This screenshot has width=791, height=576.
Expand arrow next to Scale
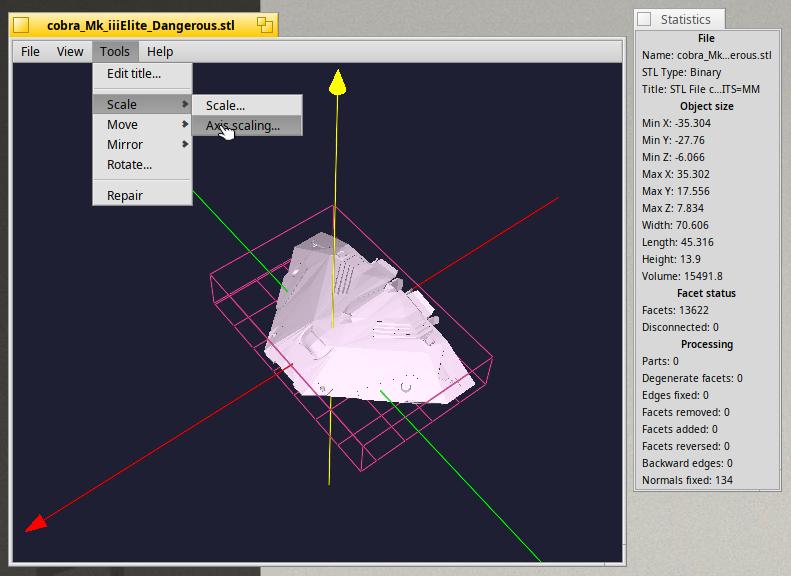[185, 104]
